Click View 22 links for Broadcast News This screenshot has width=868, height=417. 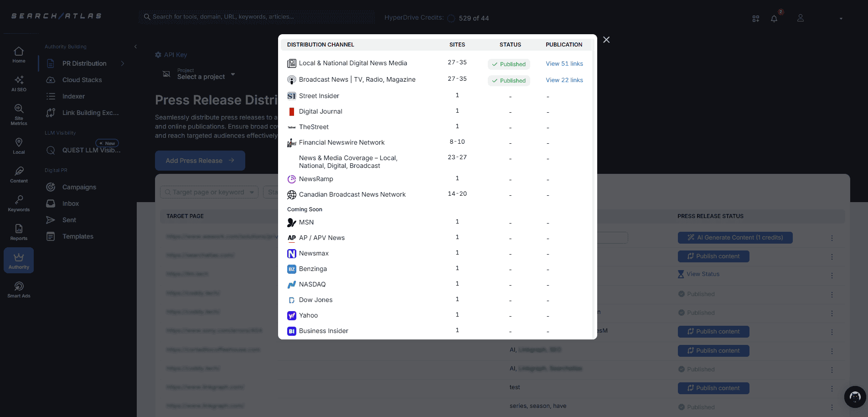(564, 80)
